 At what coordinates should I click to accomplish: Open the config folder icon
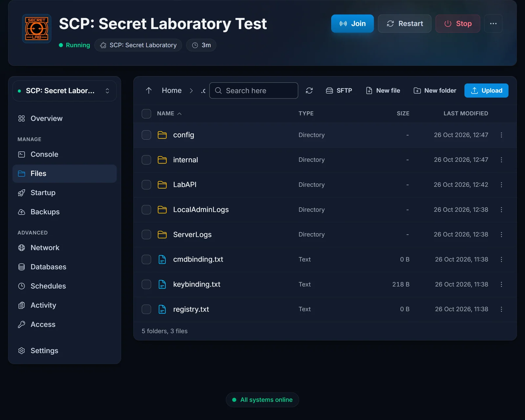coord(162,135)
